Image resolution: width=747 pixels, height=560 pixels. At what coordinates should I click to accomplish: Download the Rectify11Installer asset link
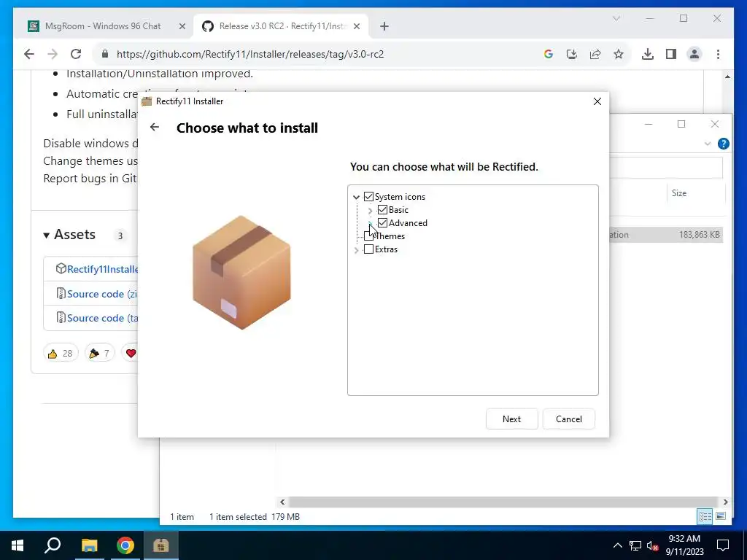[x=102, y=269]
